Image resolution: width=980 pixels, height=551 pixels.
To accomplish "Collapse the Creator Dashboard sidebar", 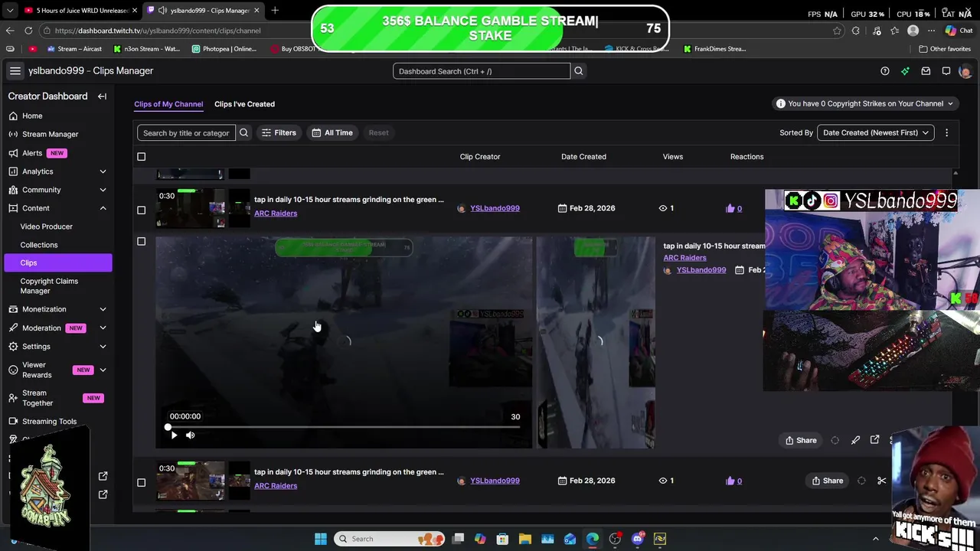I will click(102, 96).
